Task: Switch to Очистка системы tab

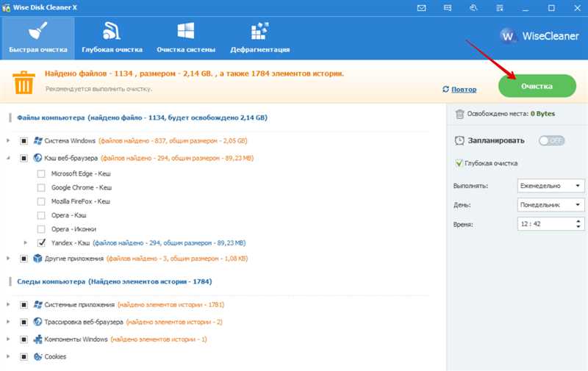Action: (x=186, y=38)
